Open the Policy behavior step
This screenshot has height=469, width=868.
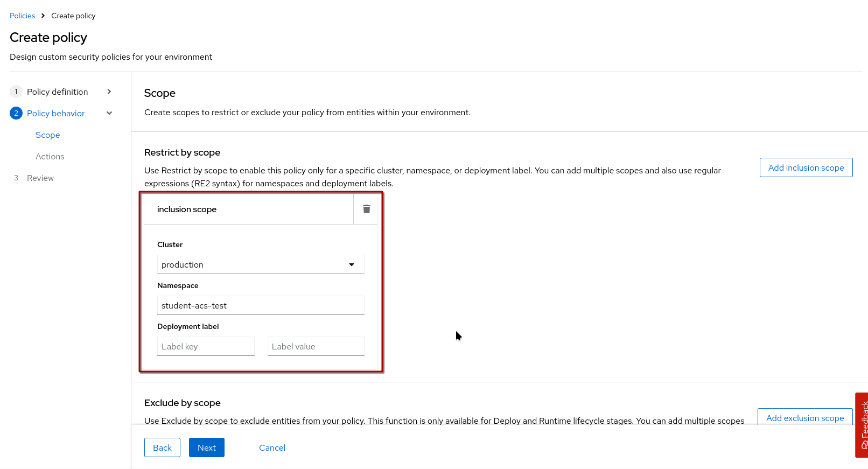pyautogui.click(x=55, y=113)
